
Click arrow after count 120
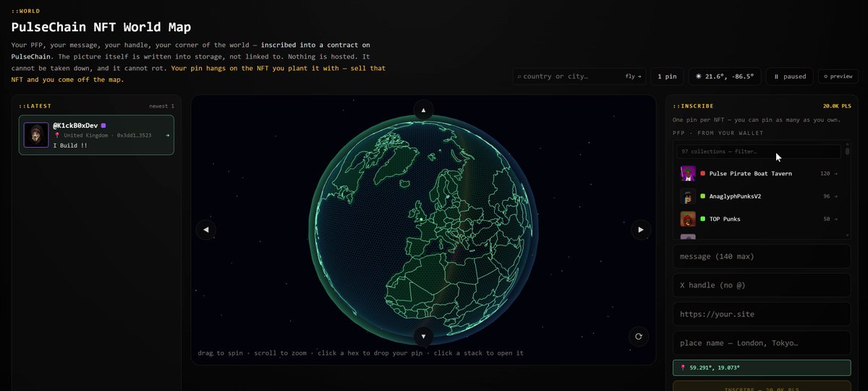pos(835,174)
